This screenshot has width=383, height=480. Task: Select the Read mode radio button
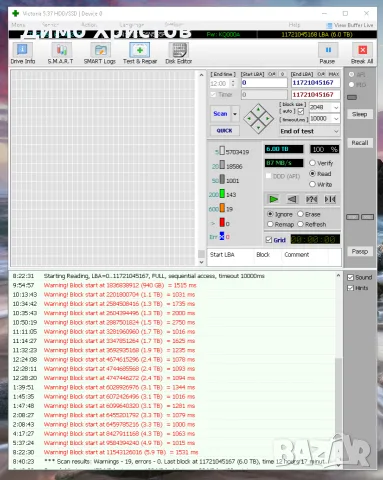tap(312, 174)
